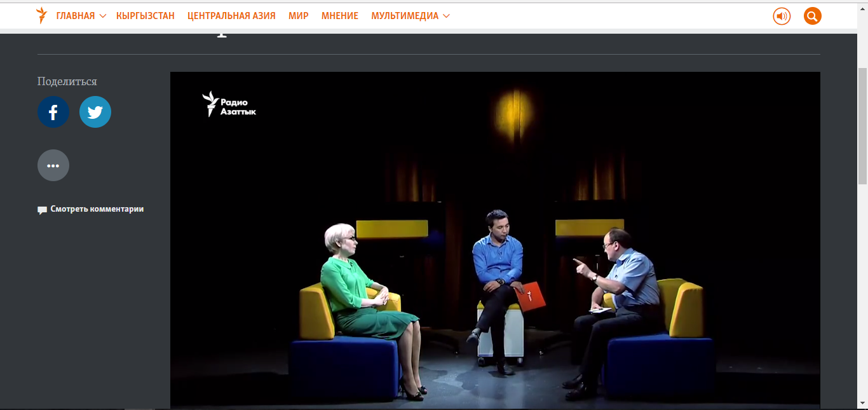The image size is (868, 410).
Task: Go to the КЫРГЫЗСТАН section
Action: (145, 16)
